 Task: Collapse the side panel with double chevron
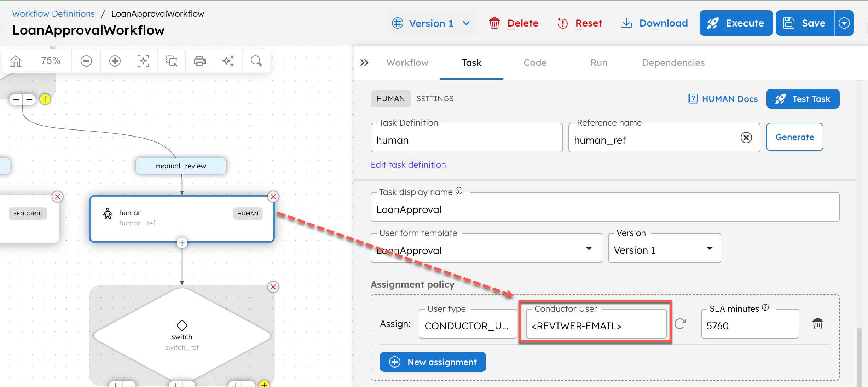click(x=364, y=63)
